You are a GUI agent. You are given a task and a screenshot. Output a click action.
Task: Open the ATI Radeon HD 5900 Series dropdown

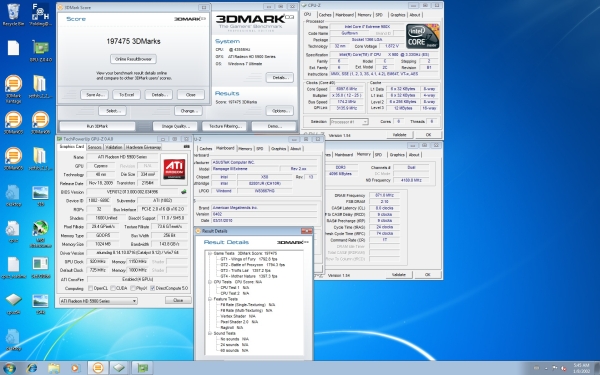click(98, 301)
